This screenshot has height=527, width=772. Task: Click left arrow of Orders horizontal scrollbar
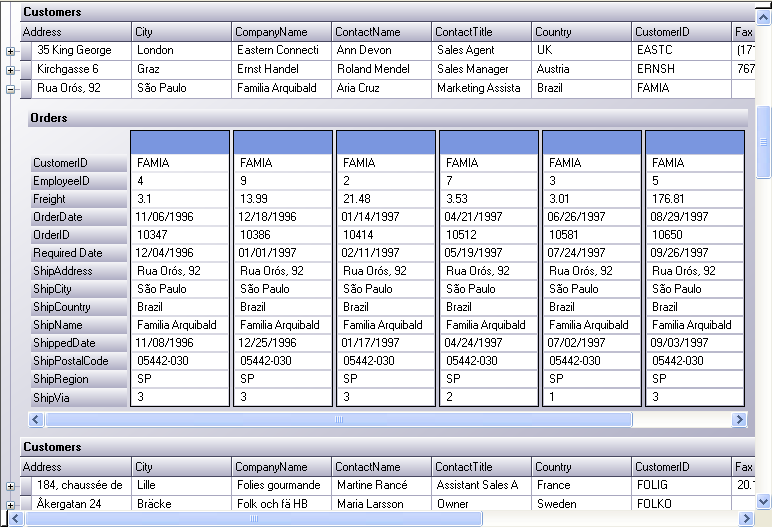(38, 420)
